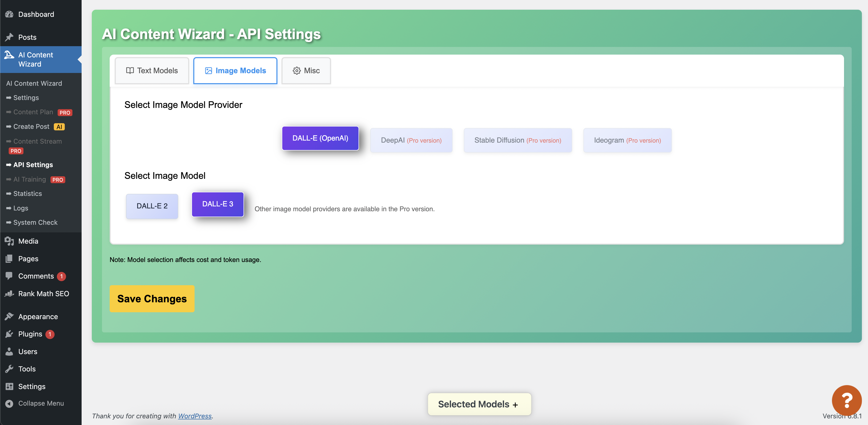
Task: Click the AI Content Wizard hat icon
Action: click(x=9, y=55)
